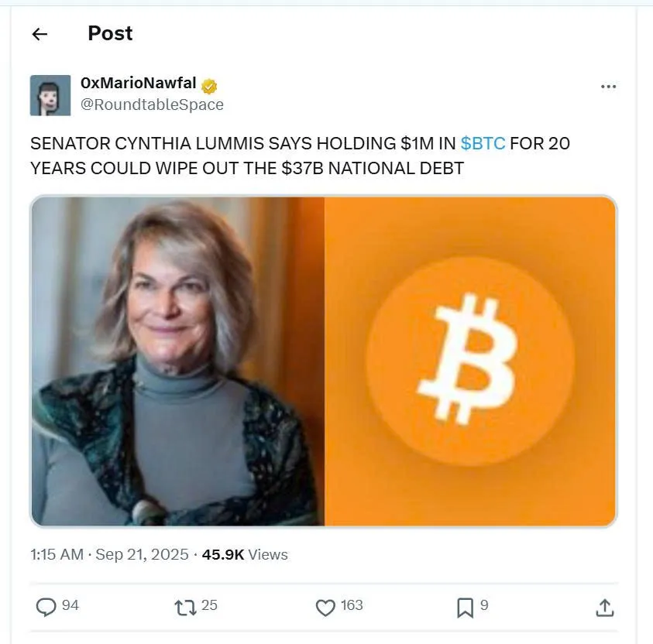The height and width of the screenshot is (644, 653).
Task: Visit the @RoundtableSpace handle
Action: (x=152, y=104)
